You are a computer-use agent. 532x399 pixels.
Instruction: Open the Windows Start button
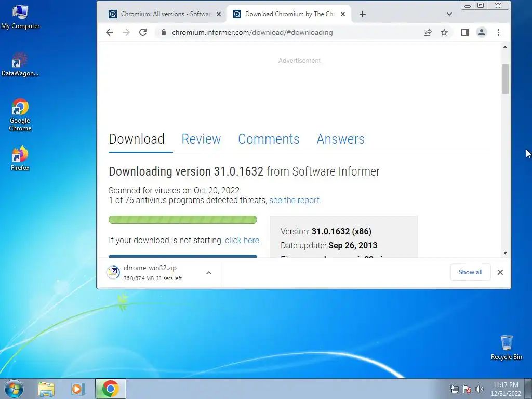[x=14, y=389]
